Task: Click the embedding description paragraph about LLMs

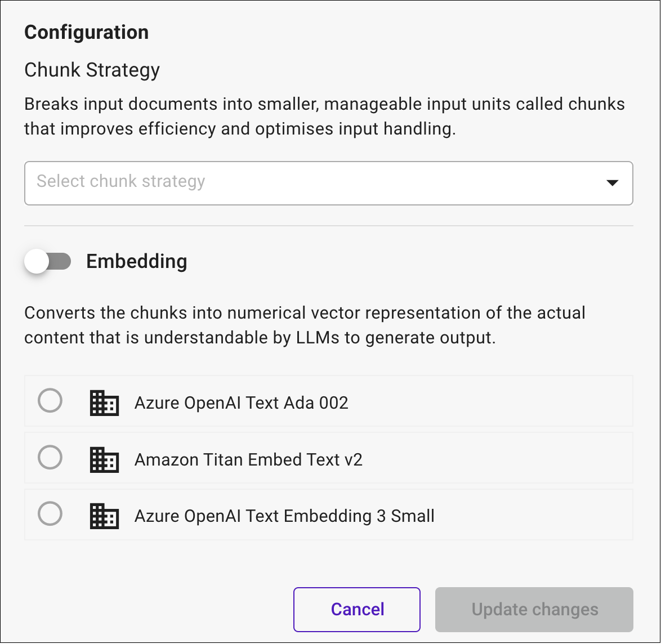Action: tap(305, 325)
